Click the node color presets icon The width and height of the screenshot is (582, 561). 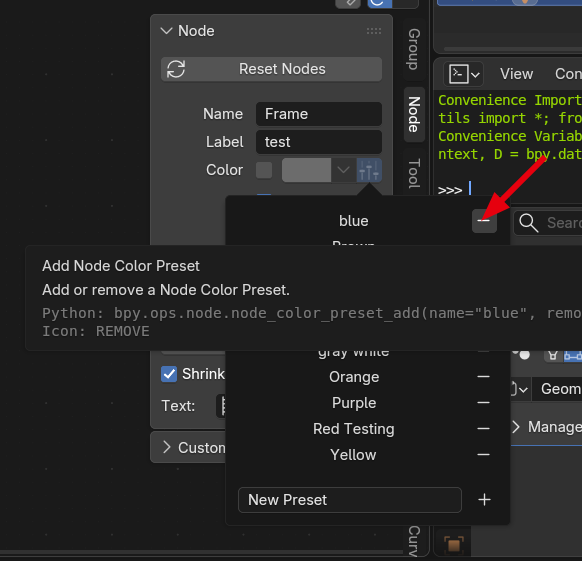pos(369,170)
